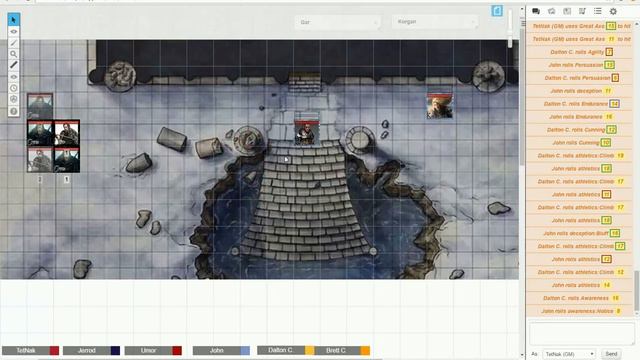Select the Umor player name bar
640x360 pixels.
point(148,350)
